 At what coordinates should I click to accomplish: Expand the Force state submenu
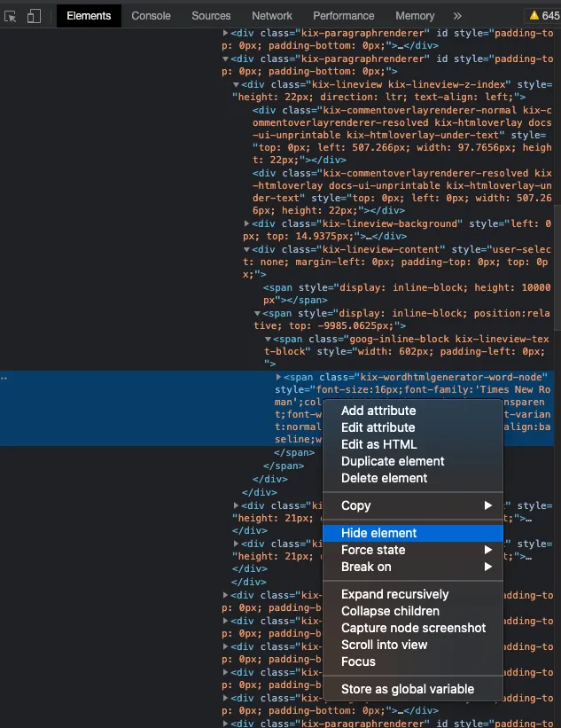(x=373, y=550)
